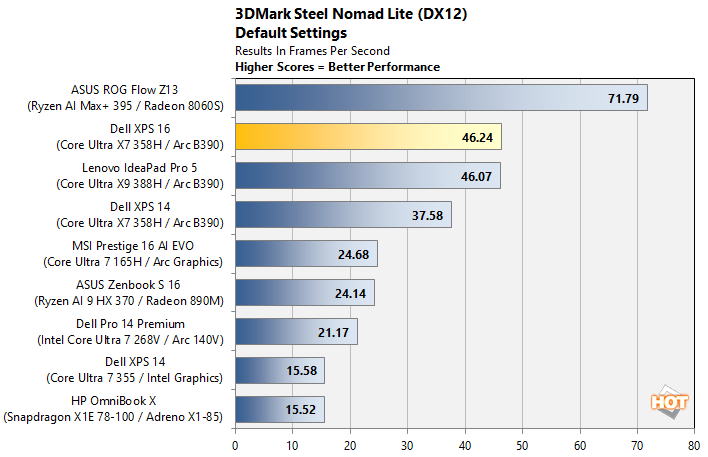Click the 46.24 score value
Image resolution: width=708 pixels, height=457 pixels.
pyautogui.click(x=477, y=137)
